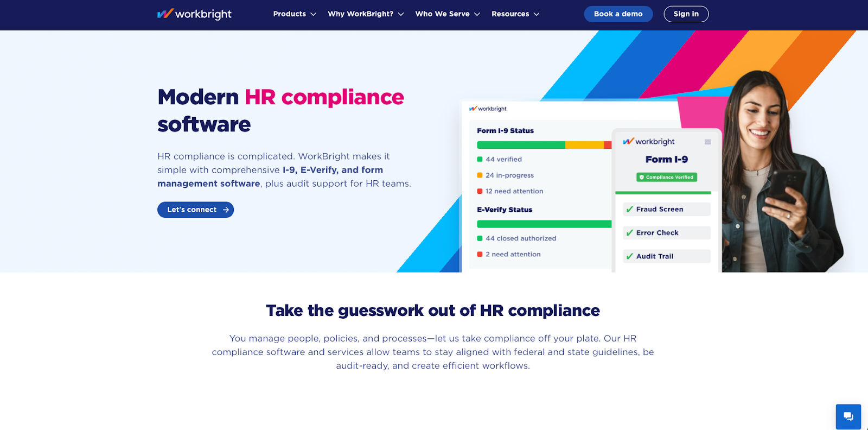Click the green square beside 44 verified

(480, 159)
